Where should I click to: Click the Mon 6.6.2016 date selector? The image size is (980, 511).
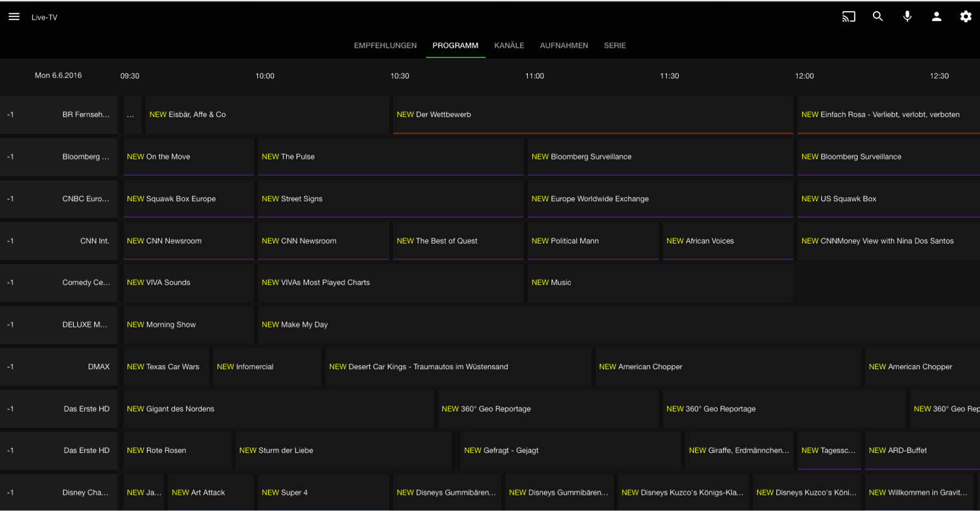[58, 76]
